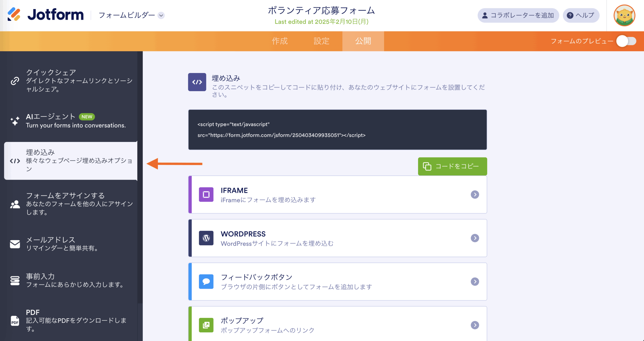Screen dimensions: 644x341
Task: Toggle the form preview switch
Action: (626, 41)
